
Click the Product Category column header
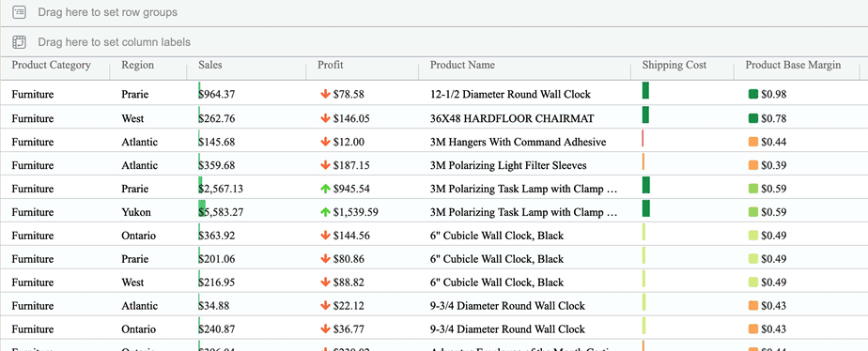51,65
